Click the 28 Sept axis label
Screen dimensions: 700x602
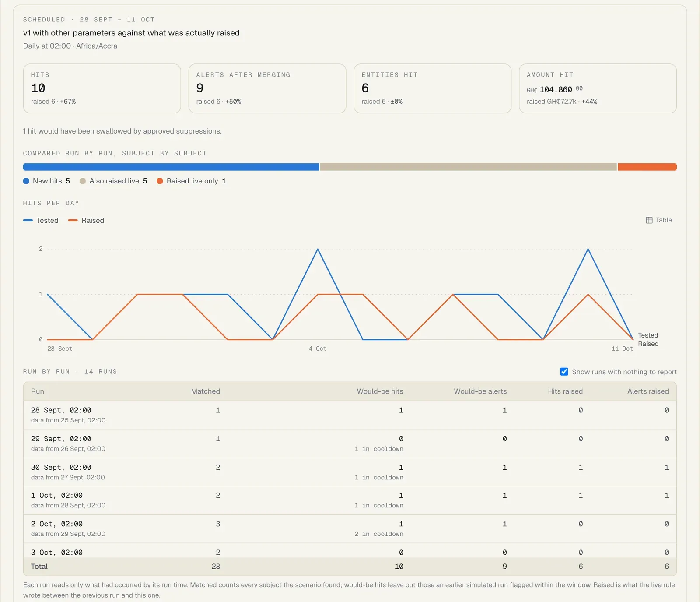(x=59, y=349)
